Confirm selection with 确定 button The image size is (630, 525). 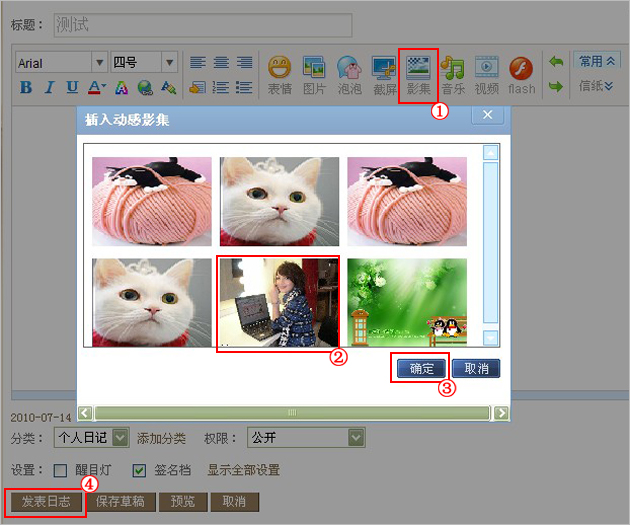pos(421,368)
